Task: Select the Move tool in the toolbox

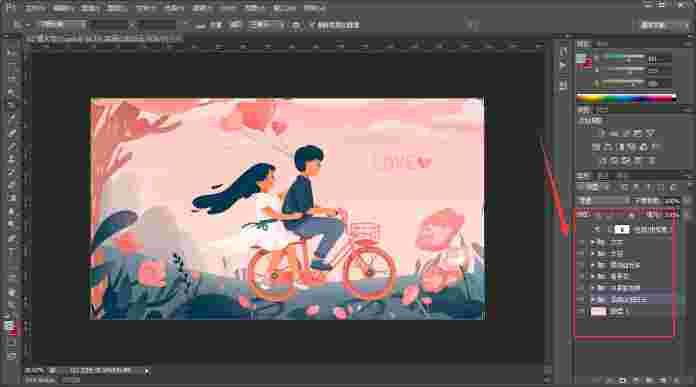Action: [12, 52]
